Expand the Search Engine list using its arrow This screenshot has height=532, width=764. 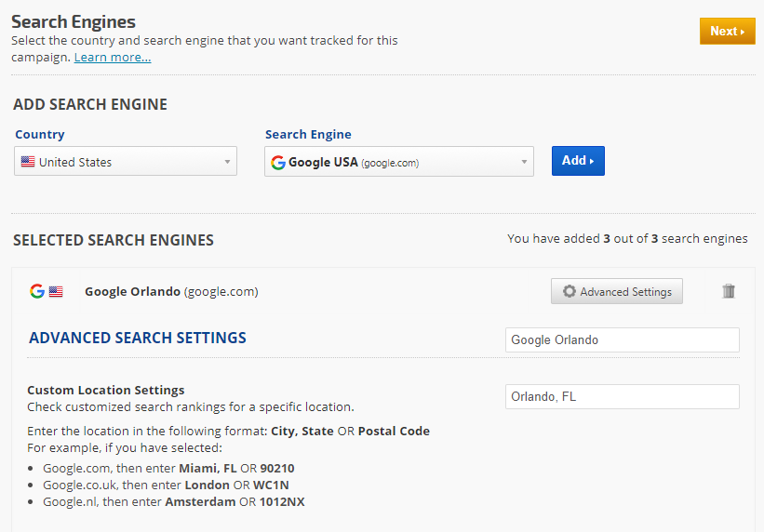pyautogui.click(x=524, y=162)
